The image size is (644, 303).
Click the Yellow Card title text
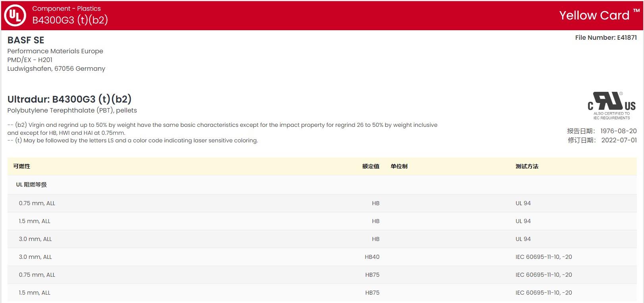[x=594, y=16]
